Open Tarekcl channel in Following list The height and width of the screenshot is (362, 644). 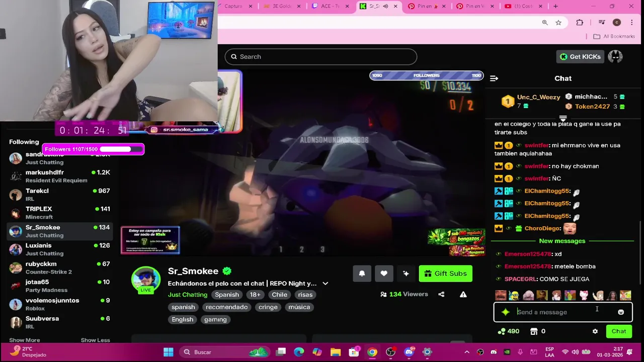[59, 195]
